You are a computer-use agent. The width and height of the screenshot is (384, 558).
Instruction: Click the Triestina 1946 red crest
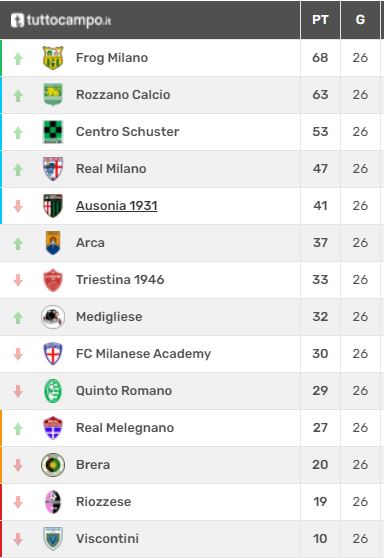53,280
